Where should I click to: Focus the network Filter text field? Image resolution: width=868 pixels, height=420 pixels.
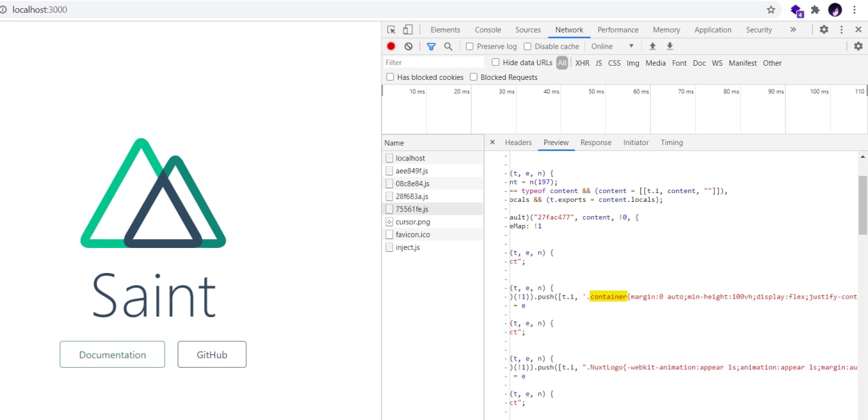click(434, 62)
